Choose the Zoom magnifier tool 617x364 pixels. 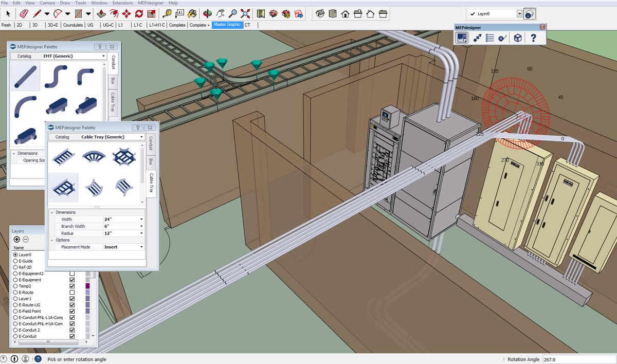point(233,13)
